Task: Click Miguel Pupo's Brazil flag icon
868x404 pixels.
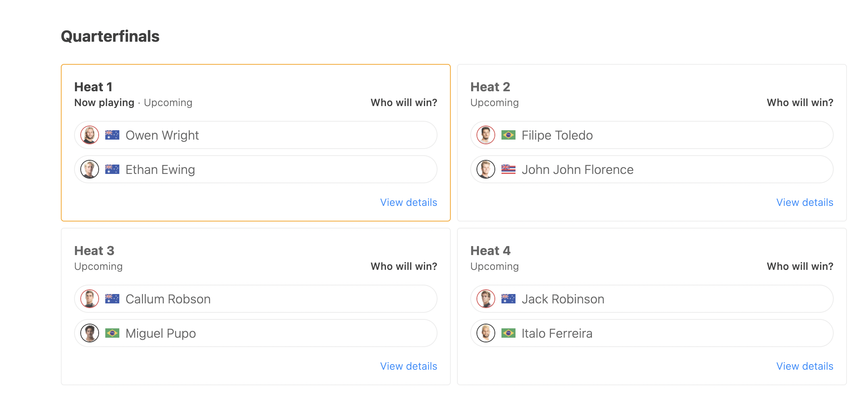Action: [x=112, y=333]
